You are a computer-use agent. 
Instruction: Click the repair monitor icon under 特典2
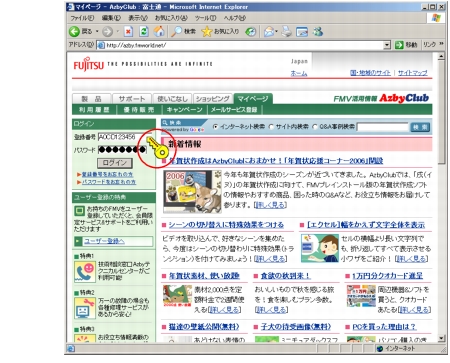click(85, 308)
